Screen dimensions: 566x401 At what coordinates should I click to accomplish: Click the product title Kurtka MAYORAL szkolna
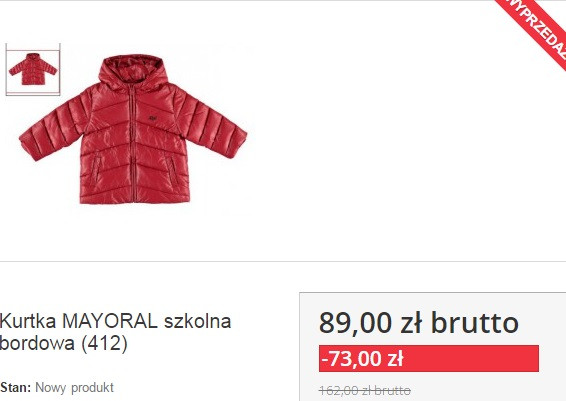(x=115, y=321)
